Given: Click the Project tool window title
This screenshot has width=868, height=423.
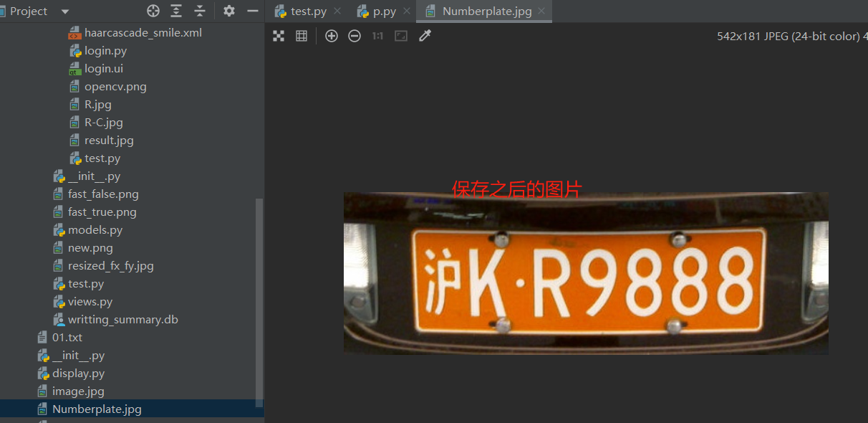Looking at the screenshot, I should [29, 11].
